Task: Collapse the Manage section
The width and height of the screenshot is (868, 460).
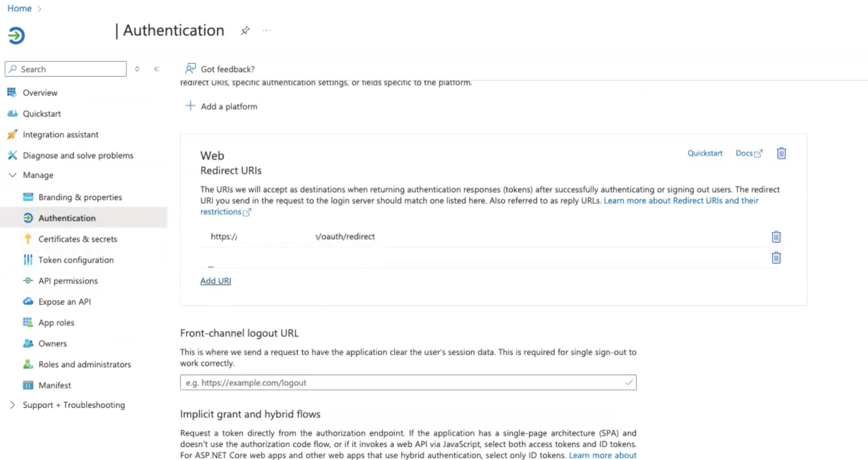Action: [12, 174]
